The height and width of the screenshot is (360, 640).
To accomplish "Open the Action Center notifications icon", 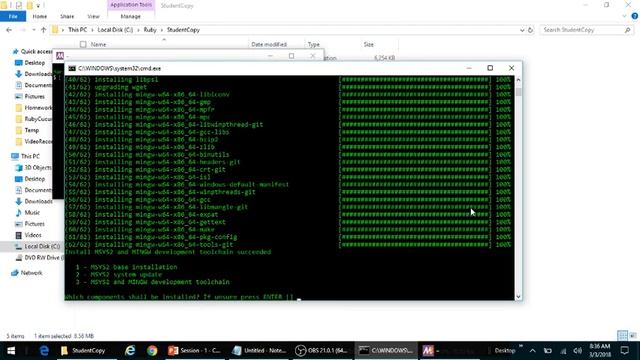I will (x=624, y=351).
